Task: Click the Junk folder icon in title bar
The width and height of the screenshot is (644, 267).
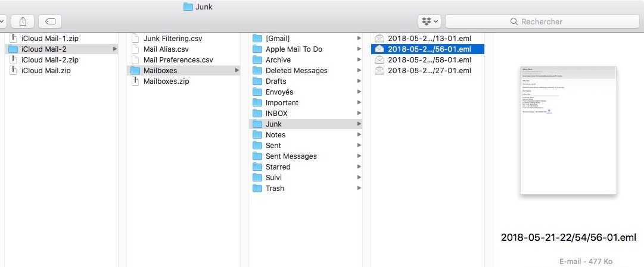Action: tap(188, 7)
